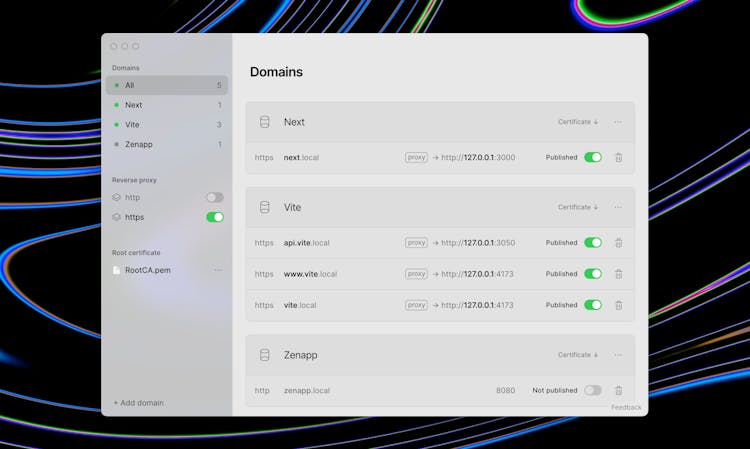750x449 pixels.
Task: Open Zenapp group's Certificate dropdown
Action: point(578,355)
